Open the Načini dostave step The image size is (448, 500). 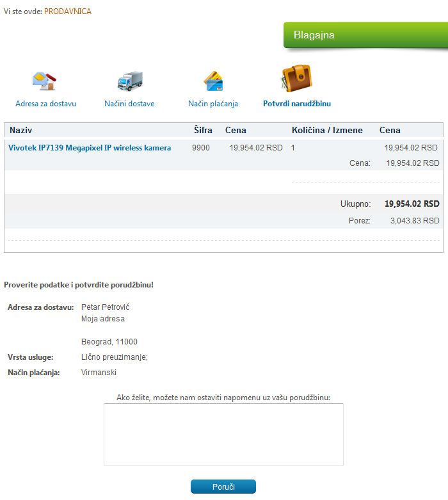(129, 104)
